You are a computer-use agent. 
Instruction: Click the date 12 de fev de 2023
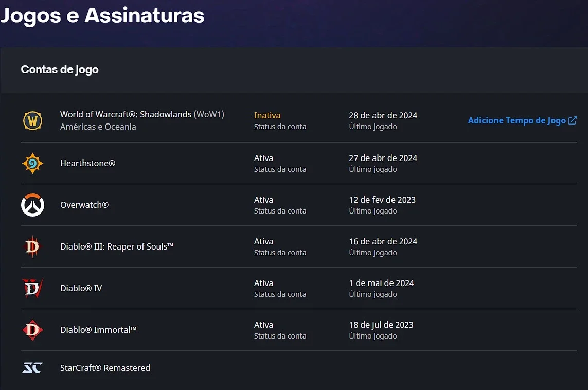[x=382, y=200]
